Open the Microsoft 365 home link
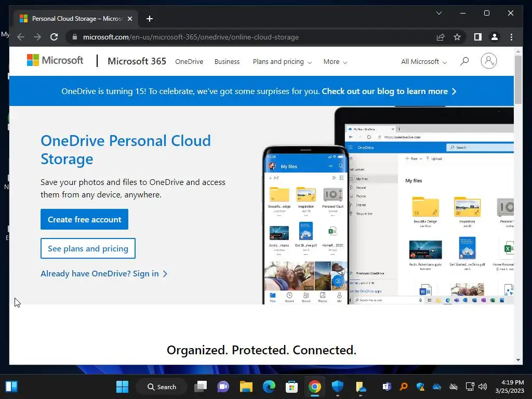The image size is (532, 399). [137, 61]
